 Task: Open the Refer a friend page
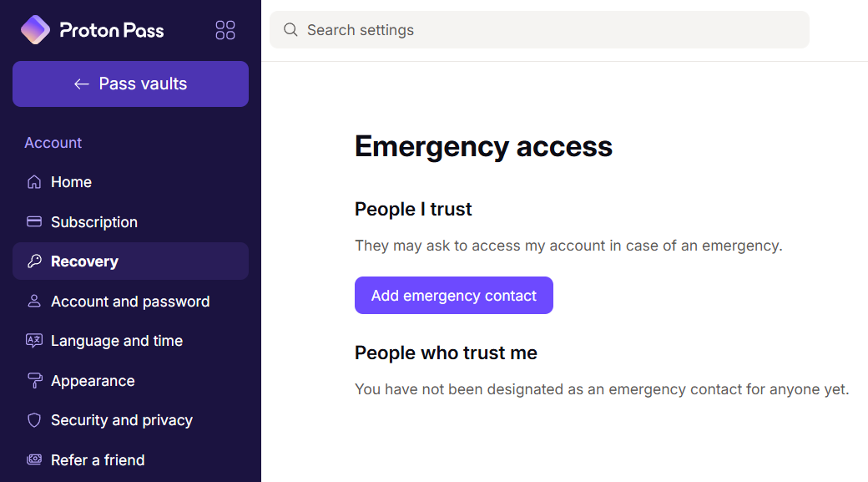(x=98, y=459)
